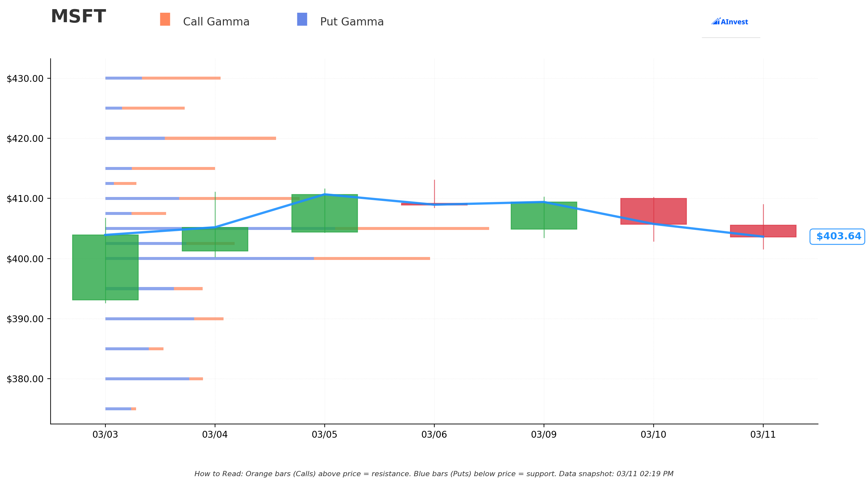Screen dimensions: 868x484
Task: Select the Call Gamma legend label
Action: [216, 22]
